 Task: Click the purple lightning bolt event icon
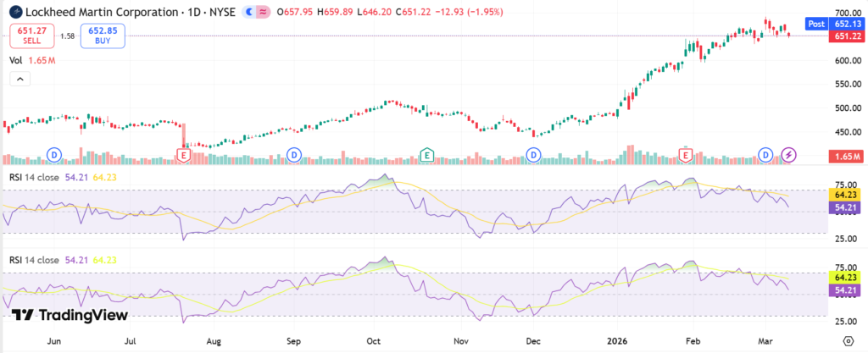[x=789, y=155]
